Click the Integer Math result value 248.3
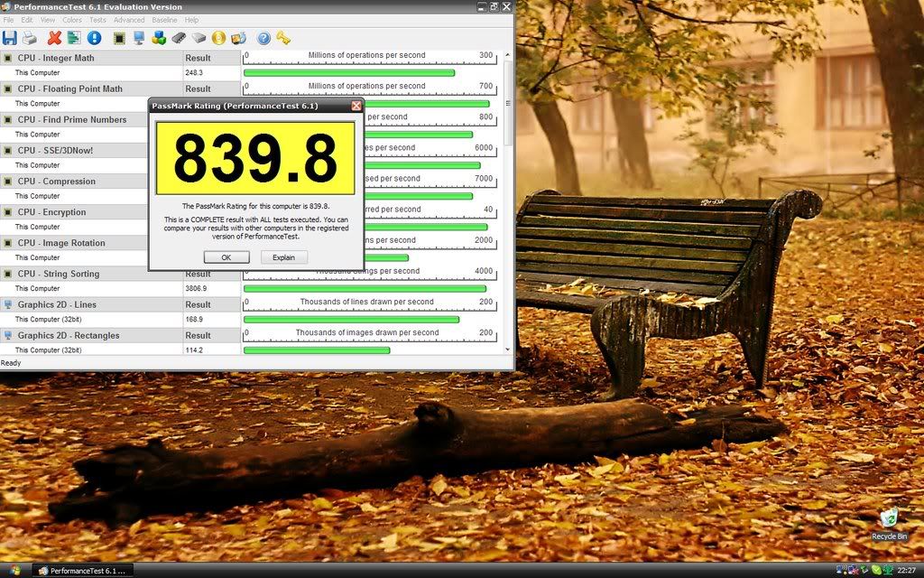The height and width of the screenshot is (578, 924). (194, 72)
